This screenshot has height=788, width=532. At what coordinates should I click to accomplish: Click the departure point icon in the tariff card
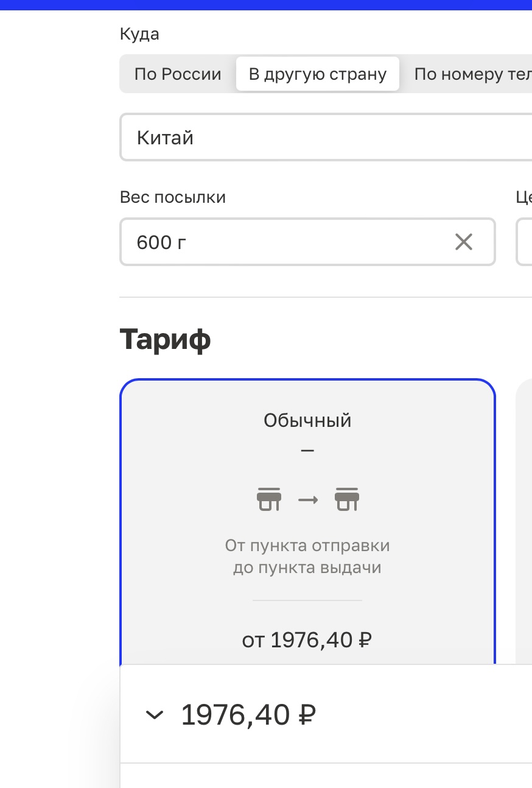coord(268,499)
